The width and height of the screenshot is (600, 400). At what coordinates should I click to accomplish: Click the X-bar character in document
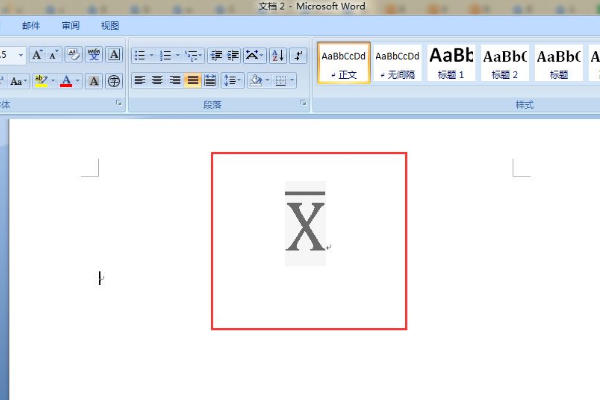[305, 222]
